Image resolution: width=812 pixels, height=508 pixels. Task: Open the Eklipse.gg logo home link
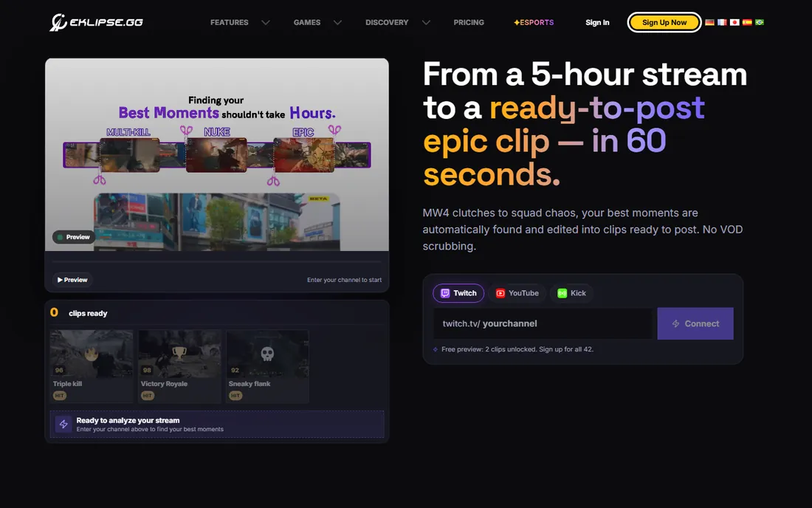[x=96, y=22]
